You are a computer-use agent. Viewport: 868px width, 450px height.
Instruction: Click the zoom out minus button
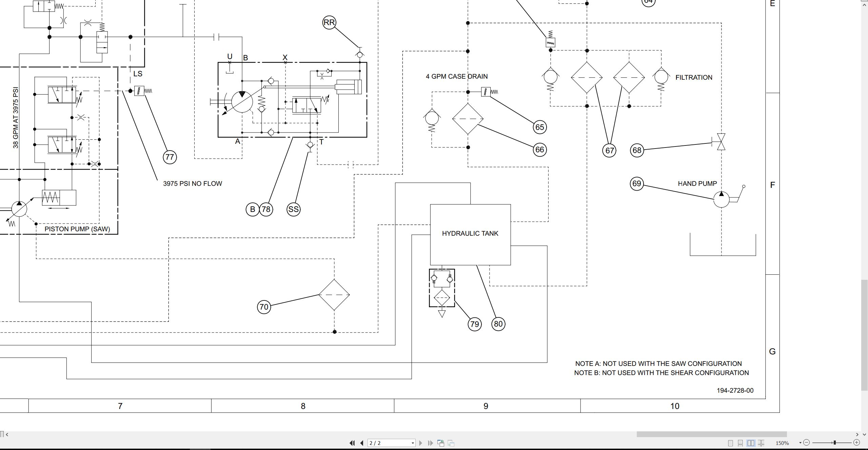[x=807, y=443]
